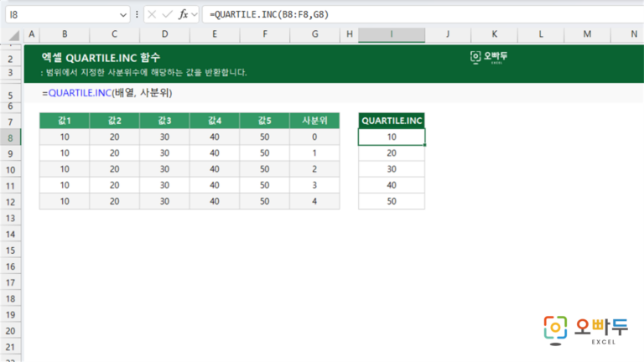Click cell F12 containing 50
The width and height of the screenshot is (644, 362).
[x=265, y=201]
